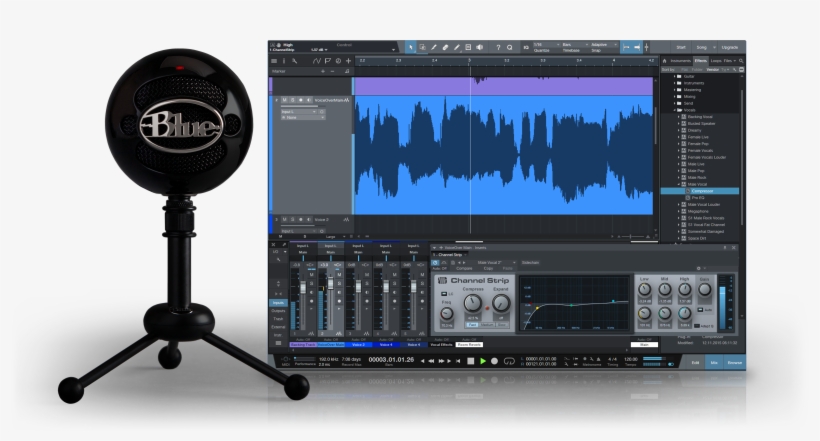This screenshot has height=441, width=820.
Task: Activate the Listen (speaker) tool
Action: click(x=480, y=47)
